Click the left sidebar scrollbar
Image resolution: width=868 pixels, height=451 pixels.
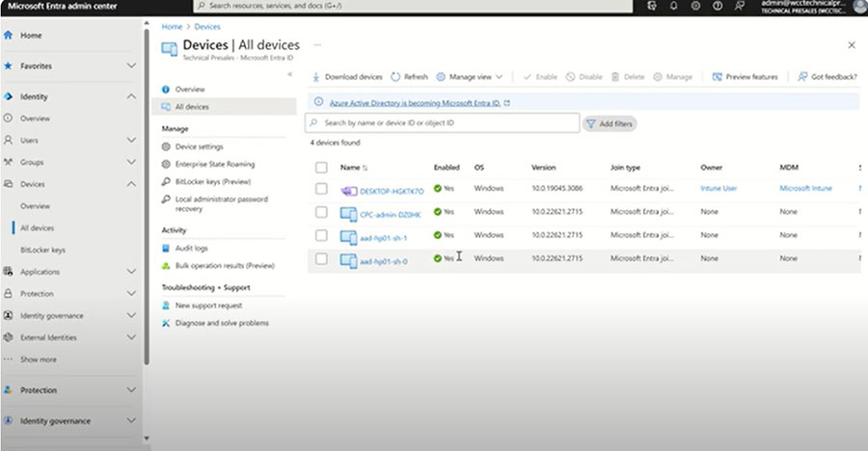click(x=147, y=197)
